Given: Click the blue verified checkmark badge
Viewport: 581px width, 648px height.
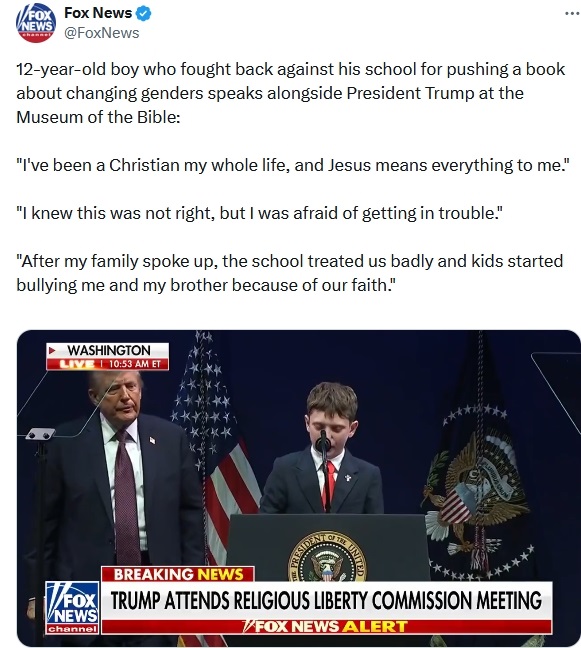Looking at the screenshot, I should pyautogui.click(x=143, y=14).
